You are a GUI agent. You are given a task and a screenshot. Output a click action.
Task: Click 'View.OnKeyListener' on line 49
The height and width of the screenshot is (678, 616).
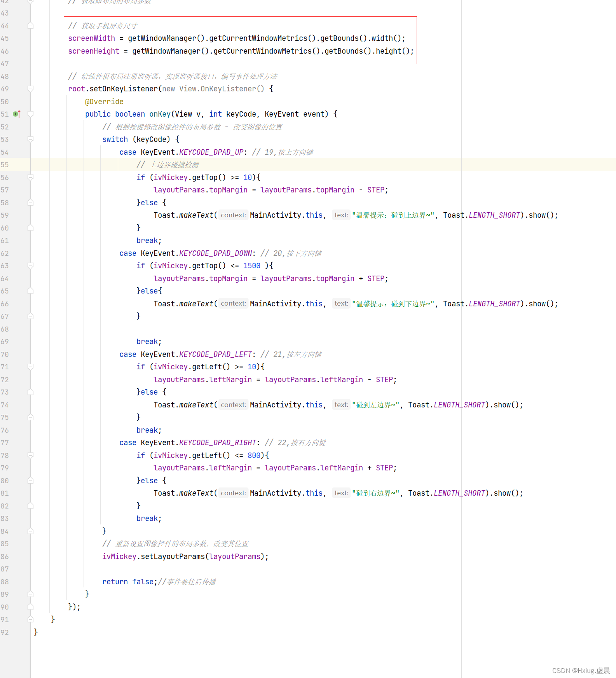(x=218, y=89)
